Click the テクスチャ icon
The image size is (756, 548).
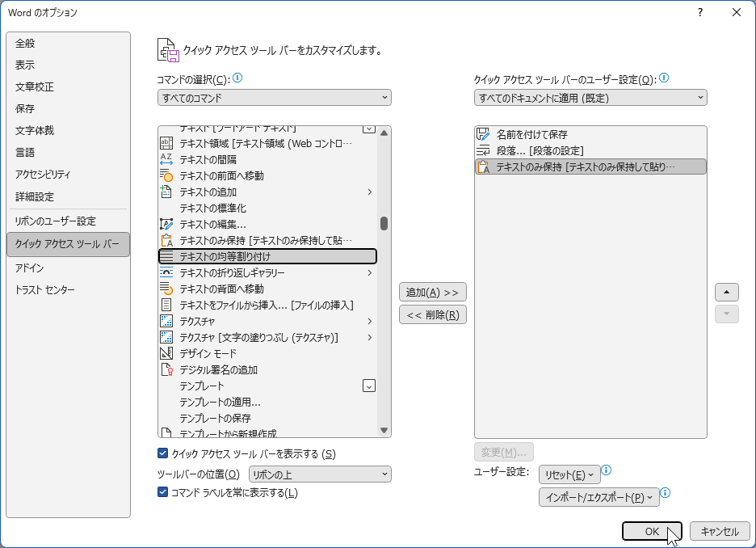(166, 321)
